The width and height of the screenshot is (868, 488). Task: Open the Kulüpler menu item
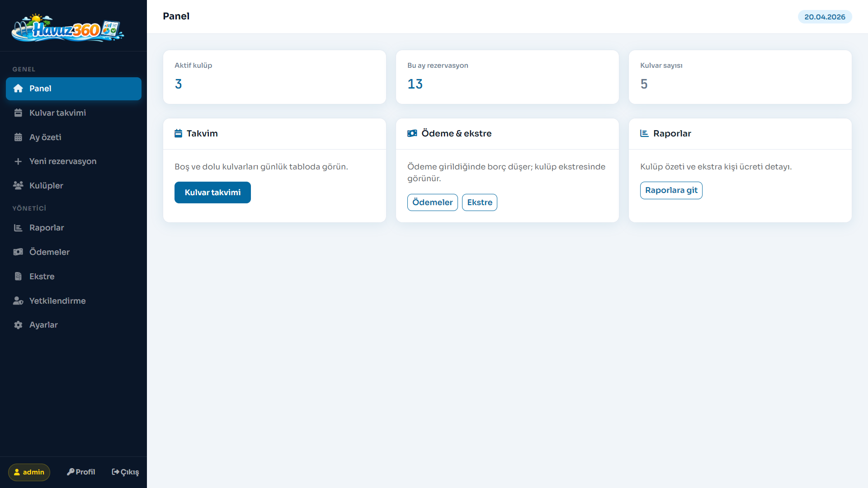coord(46,186)
